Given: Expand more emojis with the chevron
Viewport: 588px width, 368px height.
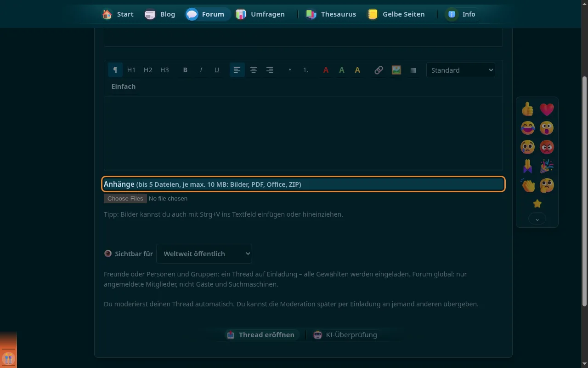Looking at the screenshot, I should pyautogui.click(x=537, y=219).
